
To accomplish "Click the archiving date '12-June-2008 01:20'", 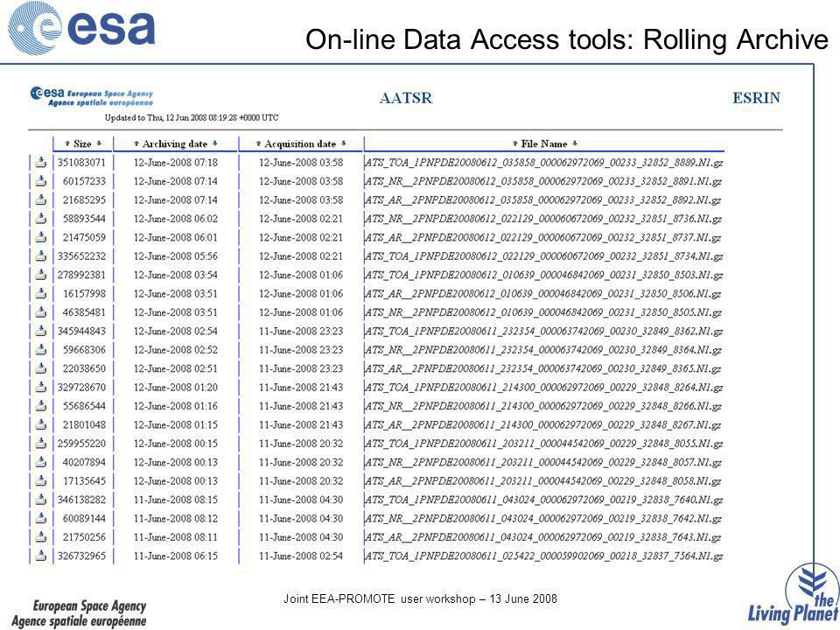I will (x=176, y=388).
